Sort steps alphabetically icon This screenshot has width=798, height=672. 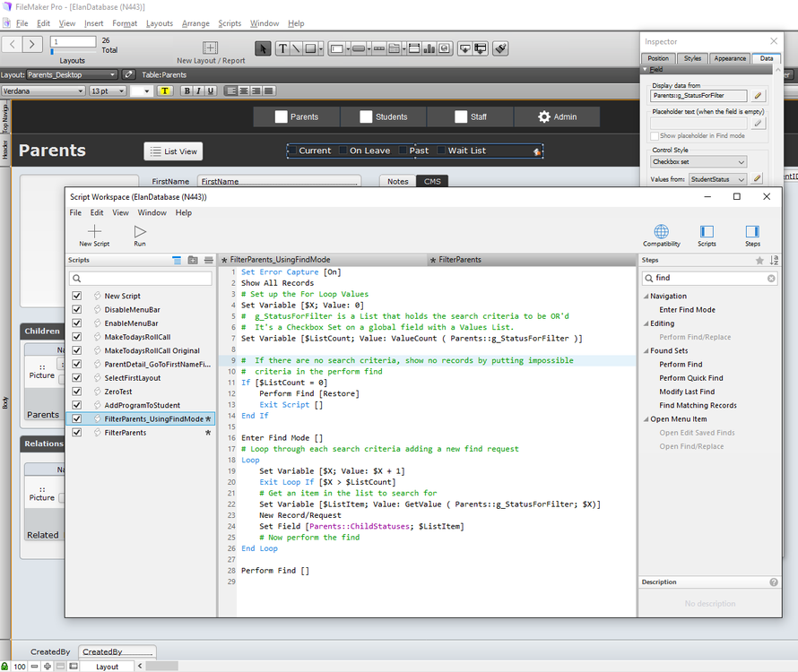pyautogui.click(x=774, y=261)
